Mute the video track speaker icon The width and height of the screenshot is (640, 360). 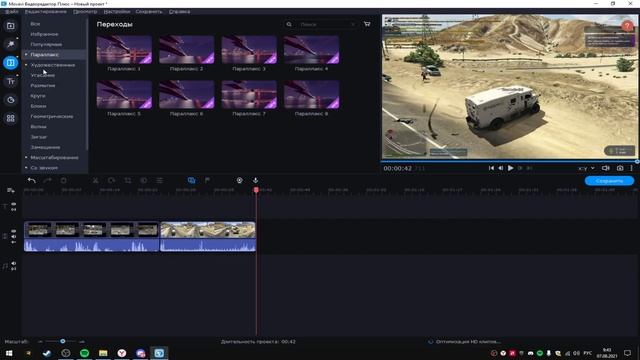(x=13, y=237)
